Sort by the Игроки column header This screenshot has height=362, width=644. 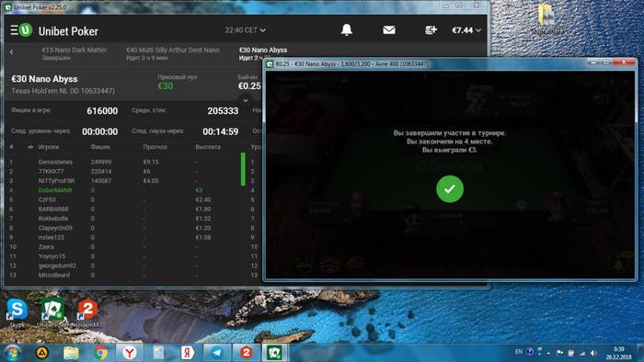coord(49,147)
